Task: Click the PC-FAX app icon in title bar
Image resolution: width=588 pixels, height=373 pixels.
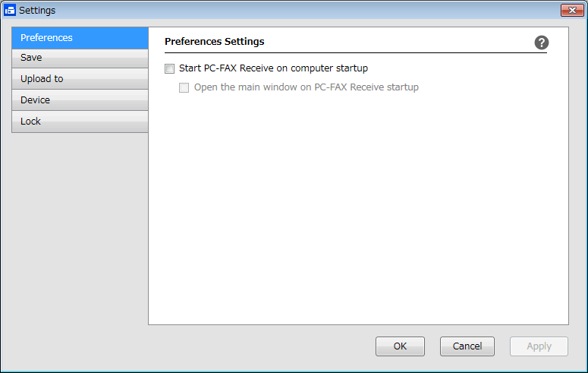Action: pos(10,10)
